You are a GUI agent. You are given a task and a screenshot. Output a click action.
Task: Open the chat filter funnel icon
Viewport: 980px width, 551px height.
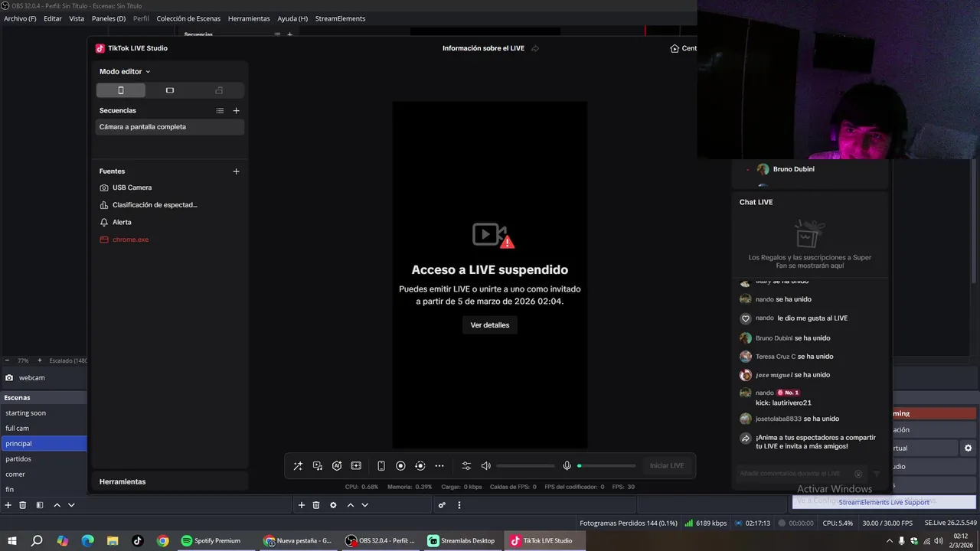tap(877, 474)
